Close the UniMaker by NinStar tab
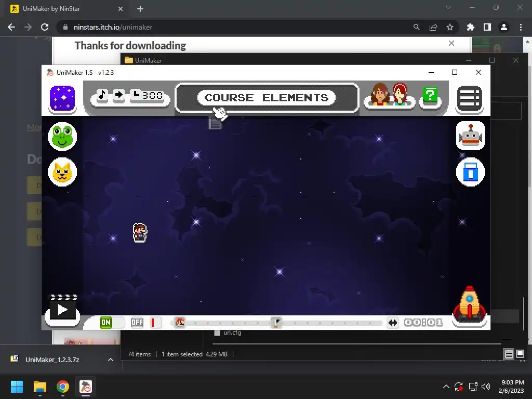532x399 pixels. click(x=121, y=9)
